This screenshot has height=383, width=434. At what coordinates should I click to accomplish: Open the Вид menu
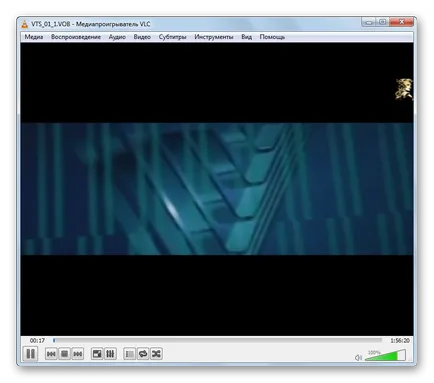click(x=246, y=37)
